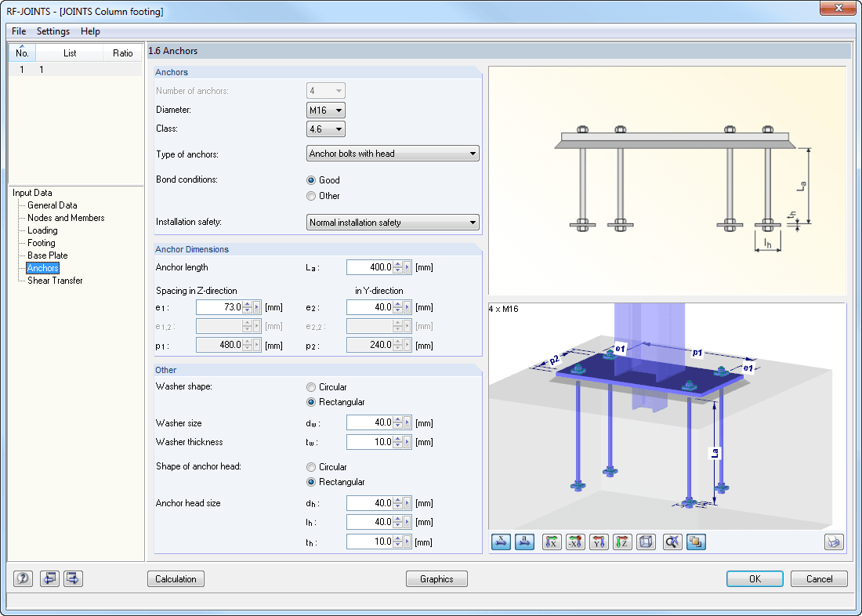This screenshot has height=616, width=862.
Task: Open help with the question mark icon
Action: point(23,578)
